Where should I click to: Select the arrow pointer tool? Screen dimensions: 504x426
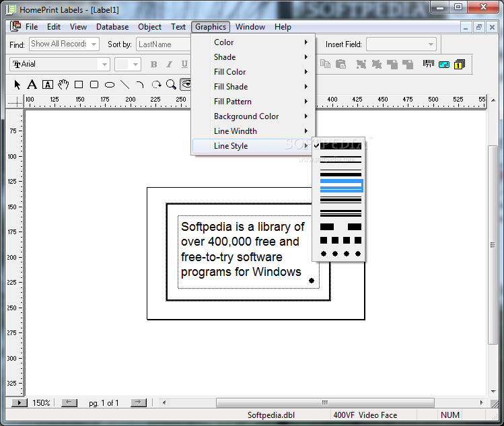tap(17, 85)
